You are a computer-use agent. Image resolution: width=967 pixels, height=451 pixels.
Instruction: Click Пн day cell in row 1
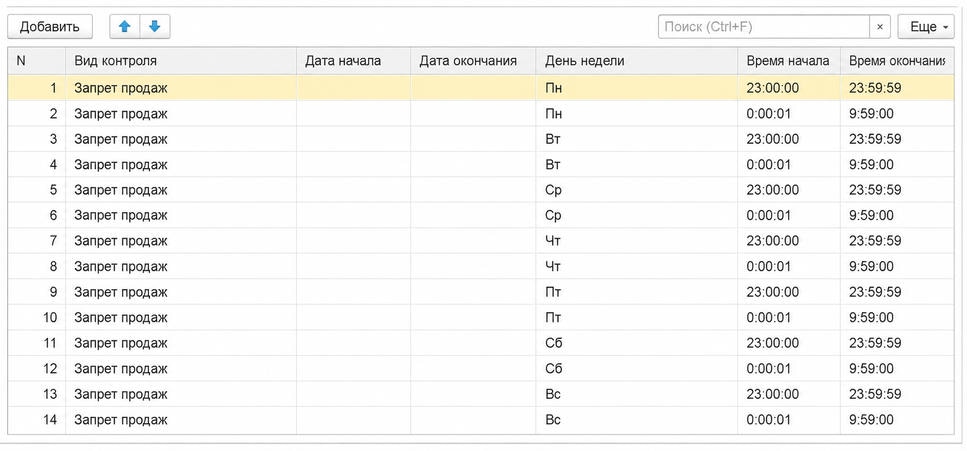pyautogui.click(x=636, y=88)
